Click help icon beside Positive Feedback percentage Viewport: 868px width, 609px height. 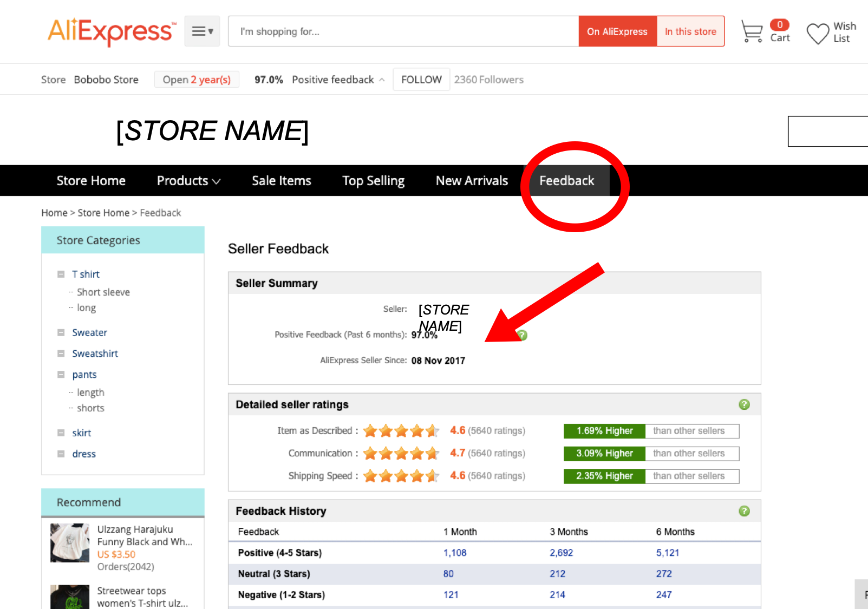coord(522,335)
